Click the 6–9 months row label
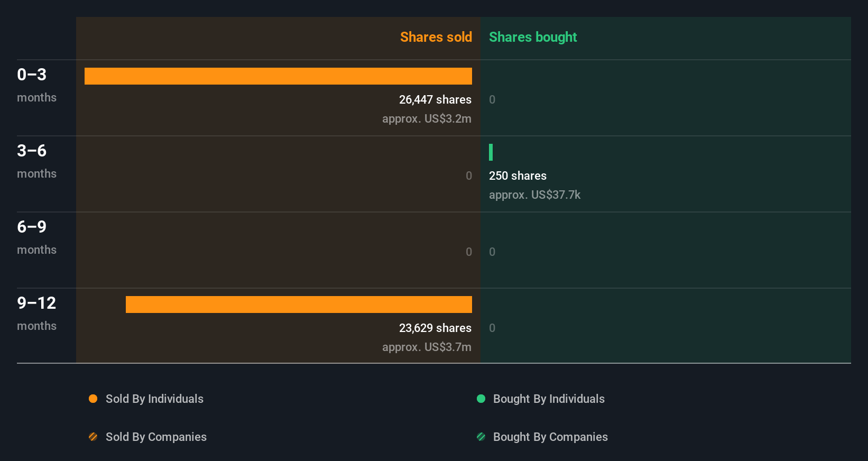The height and width of the screenshot is (461, 868). coord(36,237)
